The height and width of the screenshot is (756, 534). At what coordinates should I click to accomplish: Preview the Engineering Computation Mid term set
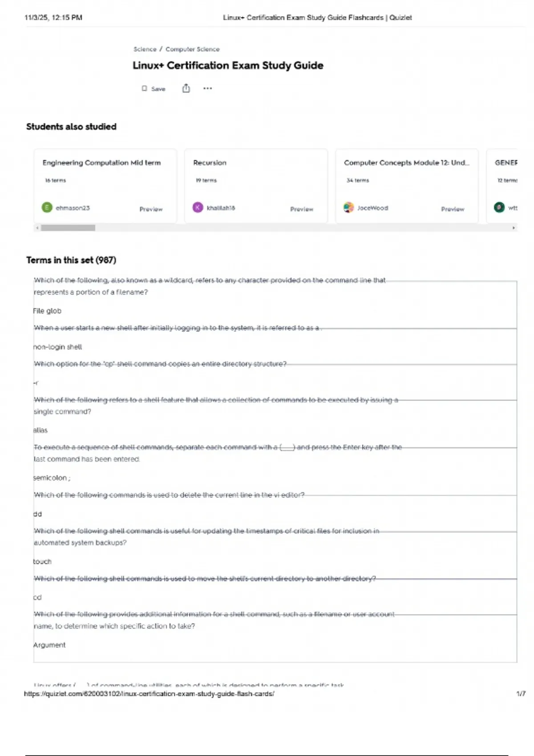[x=151, y=209]
